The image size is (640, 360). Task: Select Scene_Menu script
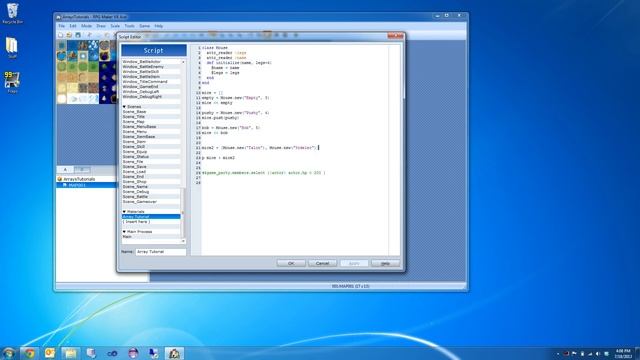tap(151, 131)
